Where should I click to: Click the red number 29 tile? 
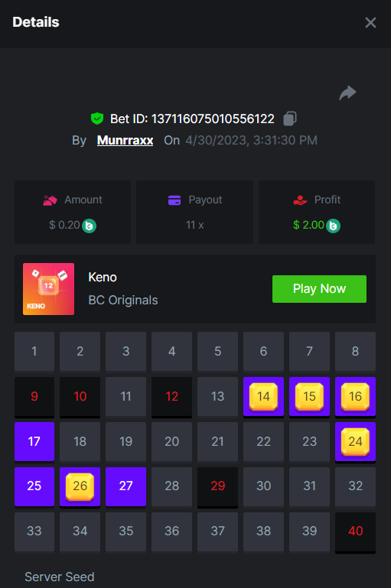coord(217,486)
